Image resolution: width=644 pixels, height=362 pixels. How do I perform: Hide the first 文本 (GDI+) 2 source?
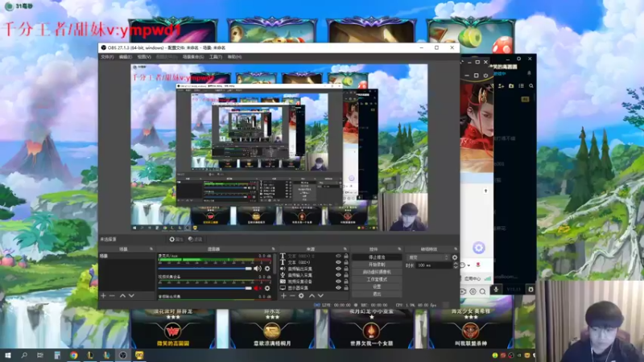coord(338,256)
